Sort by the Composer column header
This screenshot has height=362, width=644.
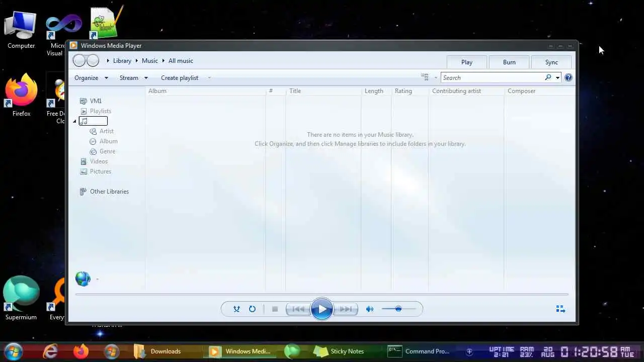click(539, 91)
